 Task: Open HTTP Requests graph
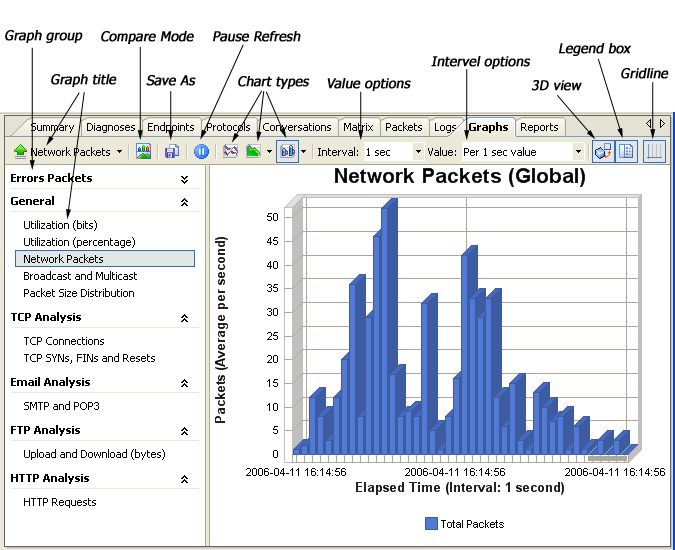[59, 502]
